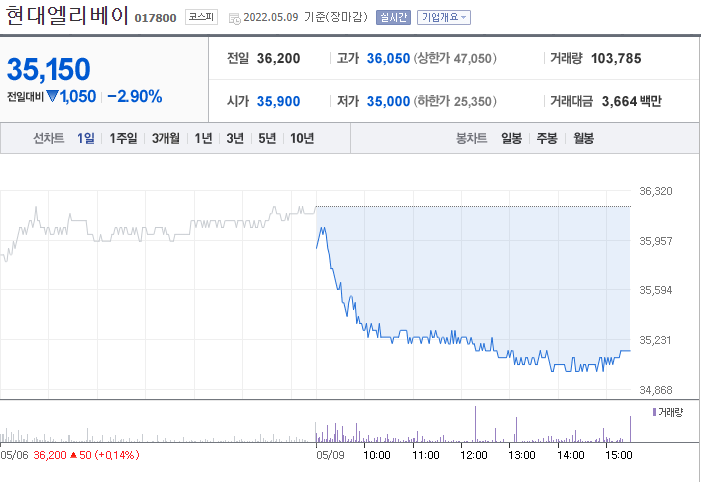Screen dimensions: 701x482
Task: Click the low price 35,000
Action: click(x=388, y=101)
